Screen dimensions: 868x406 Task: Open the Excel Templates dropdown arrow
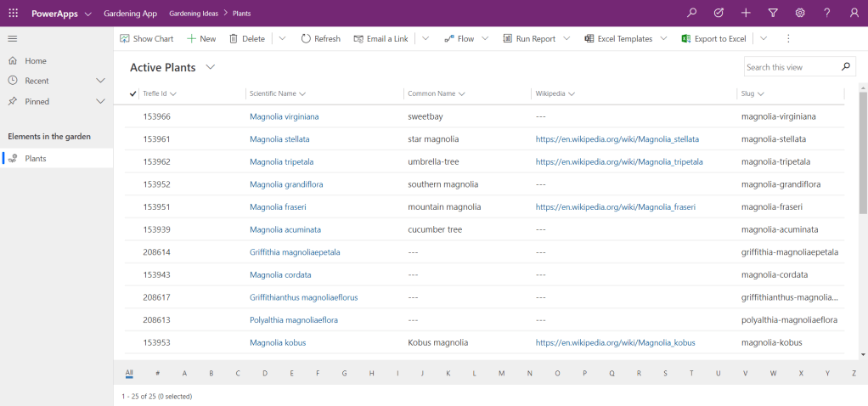(663, 39)
